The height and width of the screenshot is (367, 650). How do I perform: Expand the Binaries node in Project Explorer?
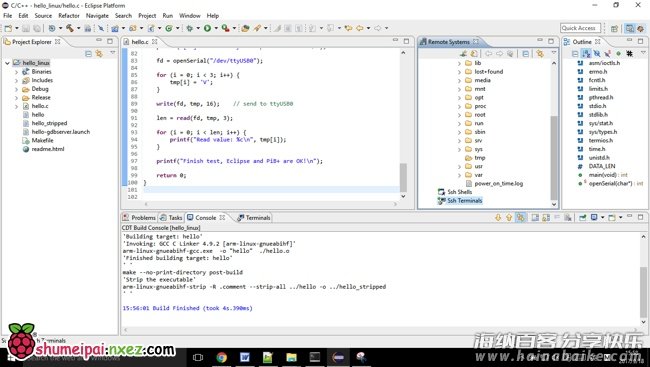[17, 72]
